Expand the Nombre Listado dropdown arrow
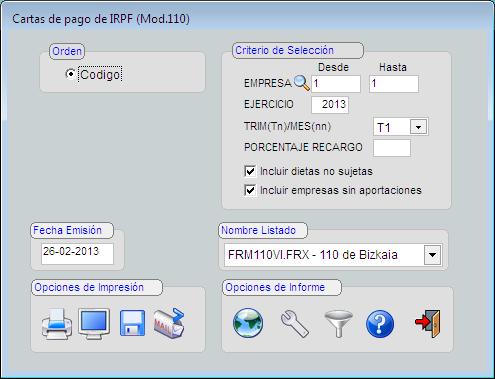 [x=432, y=255]
